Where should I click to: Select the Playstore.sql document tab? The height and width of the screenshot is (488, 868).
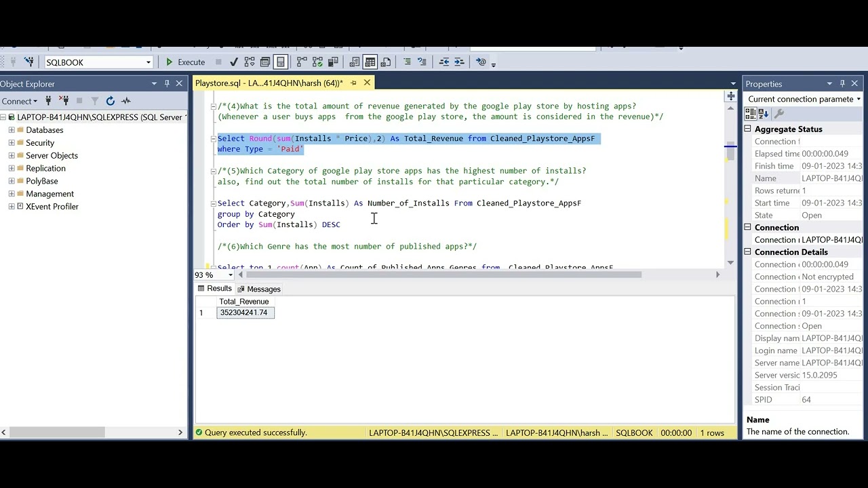(269, 83)
